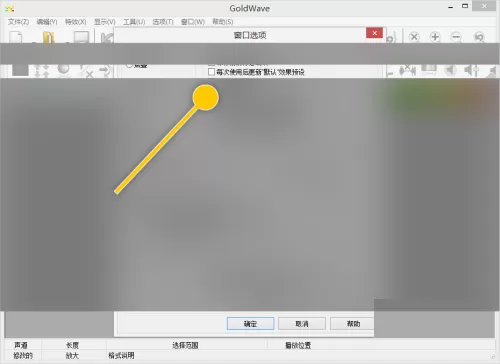Image resolution: width=500 pixels, height=364 pixels.
Task: Click the up-down arrows toolbar icon
Action: [42, 71]
